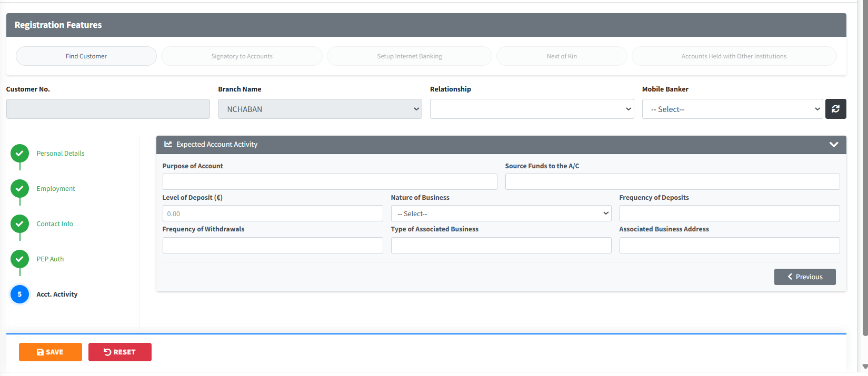868x376 pixels.
Task: Click the Contact Info checkmark circle
Action: [20, 224]
